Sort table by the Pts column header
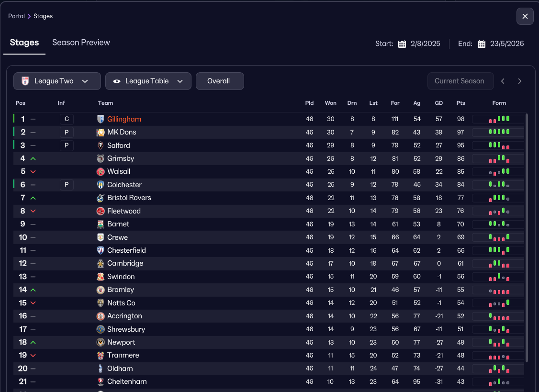Image resolution: width=539 pixels, height=392 pixels. coord(460,103)
